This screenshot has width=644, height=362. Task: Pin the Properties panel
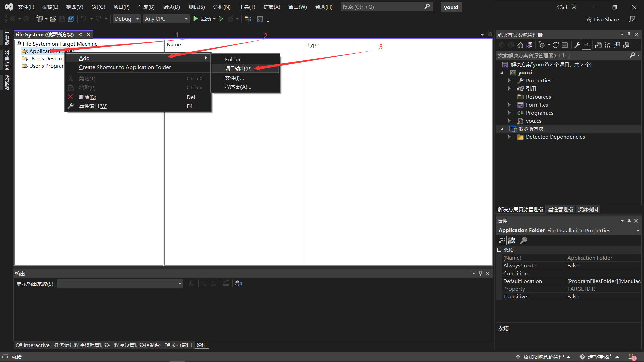[x=629, y=221]
